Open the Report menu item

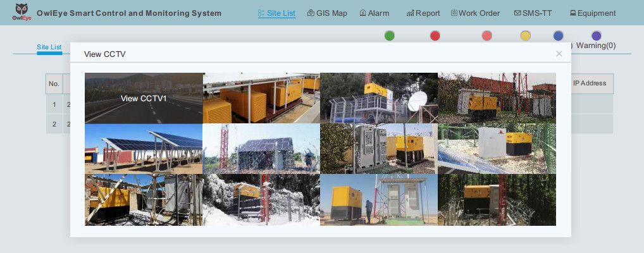(423, 13)
